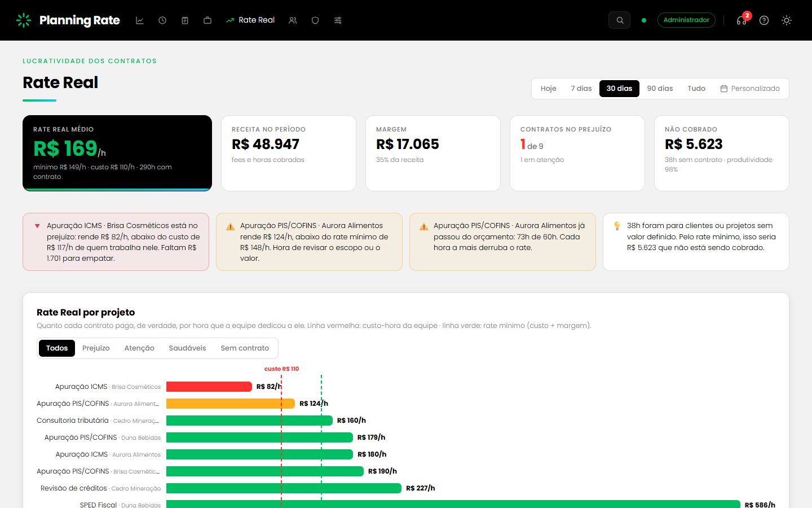812x508 pixels.
Task: Select the 90 dias period filter
Action: [660, 89]
